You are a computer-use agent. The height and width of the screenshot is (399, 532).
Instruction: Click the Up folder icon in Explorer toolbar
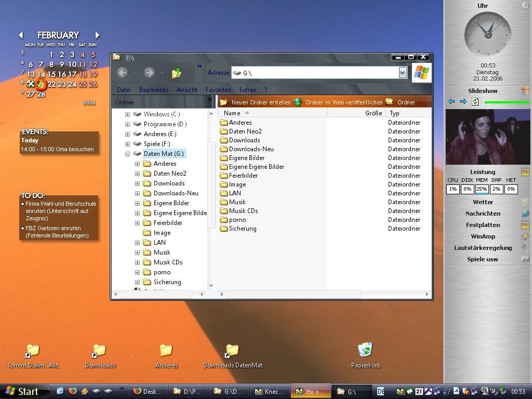pyautogui.click(x=177, y=73)
